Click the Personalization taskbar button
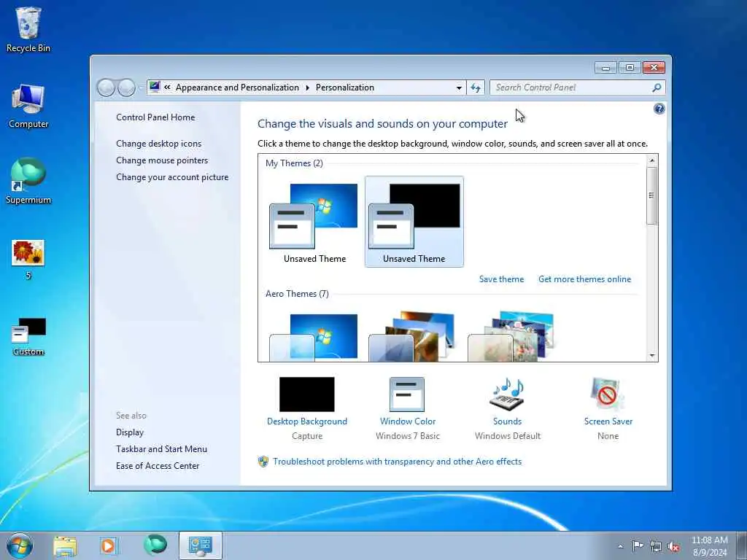Viewport: 747px width, 560px height. coord(200,545)
